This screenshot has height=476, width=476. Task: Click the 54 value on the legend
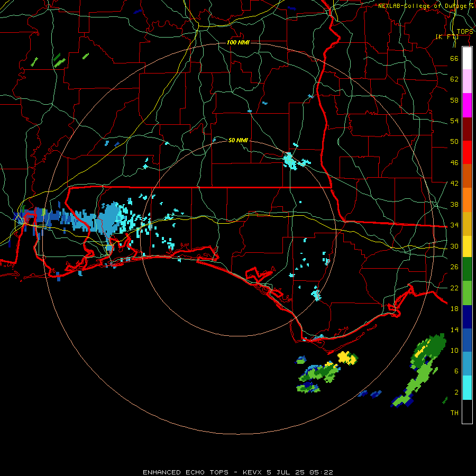(x=454, y=121)
